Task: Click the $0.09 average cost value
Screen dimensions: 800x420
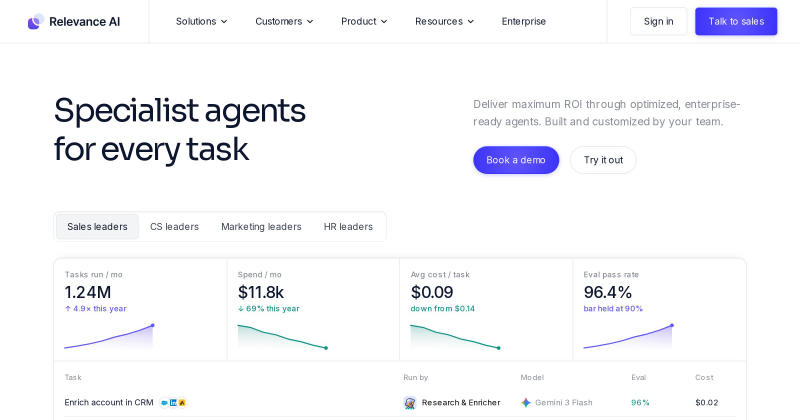Action: click(432, 292)
